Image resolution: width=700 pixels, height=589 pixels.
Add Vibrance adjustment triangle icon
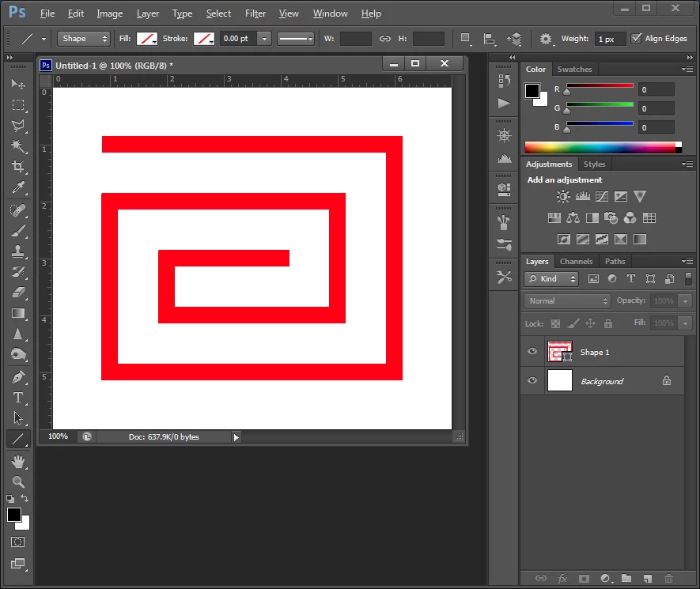pos(640,196)
